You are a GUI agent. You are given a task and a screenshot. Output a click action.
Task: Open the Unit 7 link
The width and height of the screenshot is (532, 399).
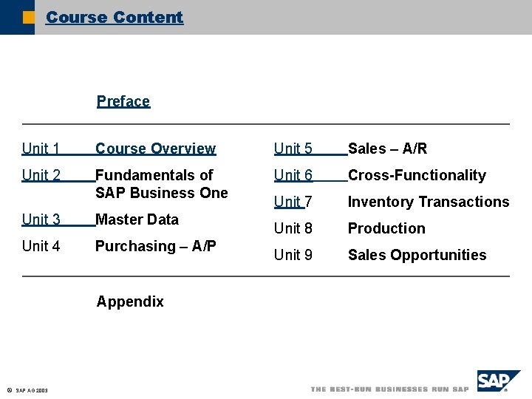tap(293, 202)
